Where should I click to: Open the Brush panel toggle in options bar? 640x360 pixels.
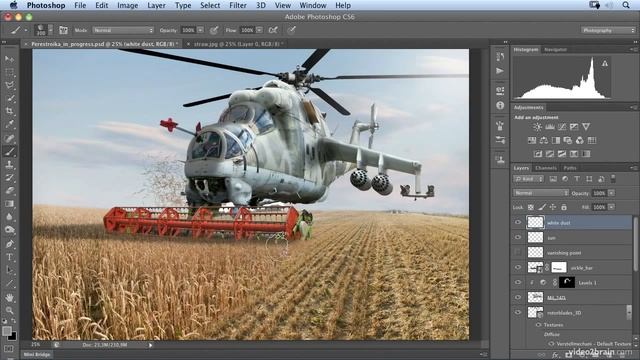pyautogui.click(x=63, y=30)
